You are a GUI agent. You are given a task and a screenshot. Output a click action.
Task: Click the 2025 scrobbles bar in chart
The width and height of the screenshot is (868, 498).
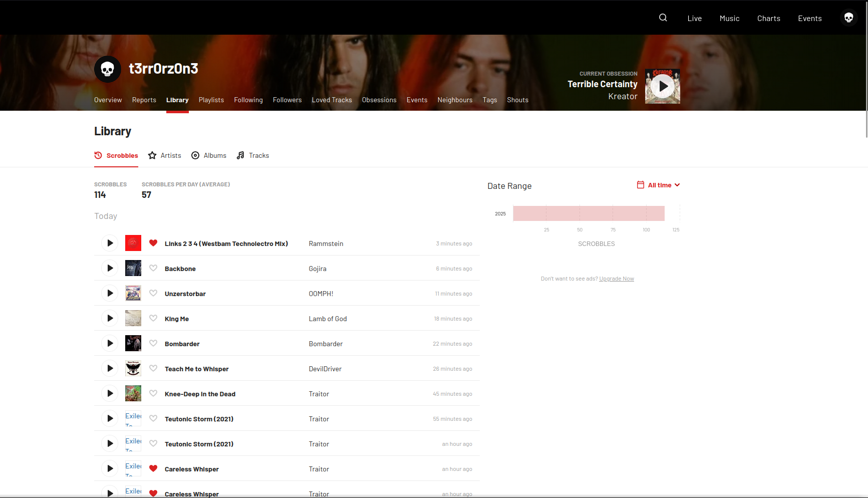click(x=589, y=213)
